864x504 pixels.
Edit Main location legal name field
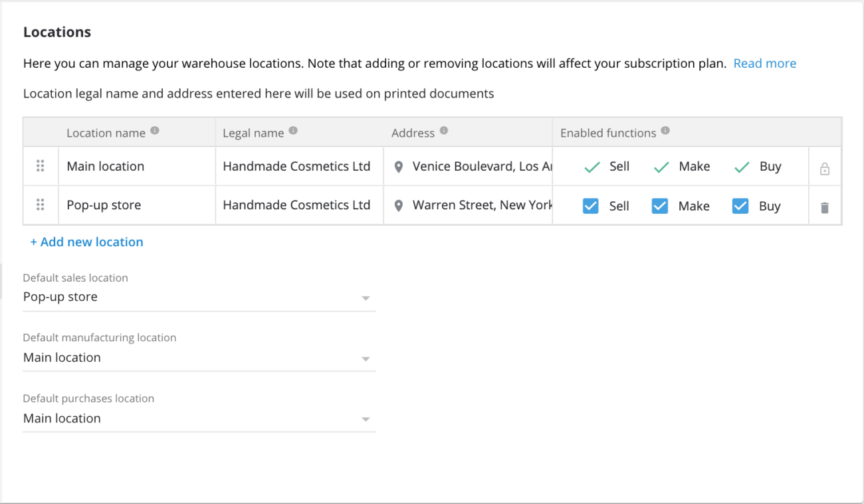pos(296,167)
